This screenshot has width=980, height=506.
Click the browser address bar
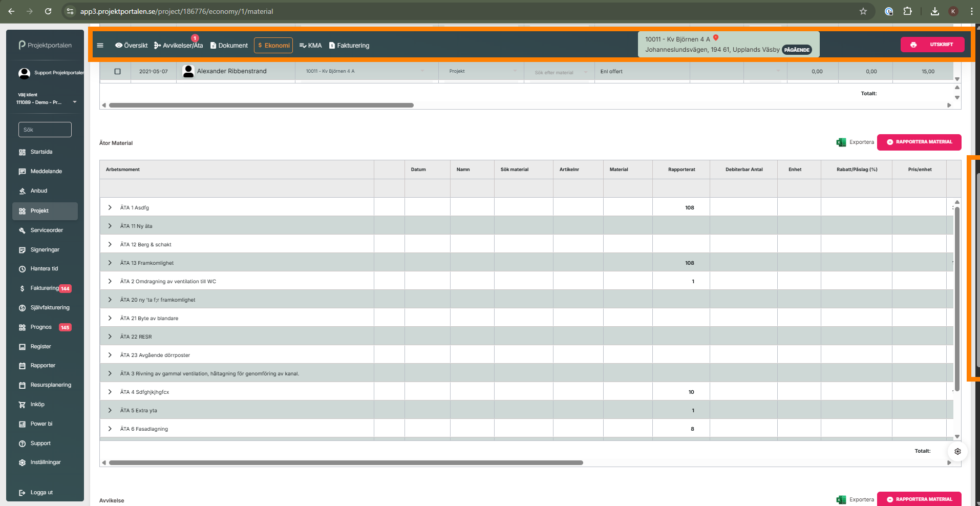pos(461,11)
